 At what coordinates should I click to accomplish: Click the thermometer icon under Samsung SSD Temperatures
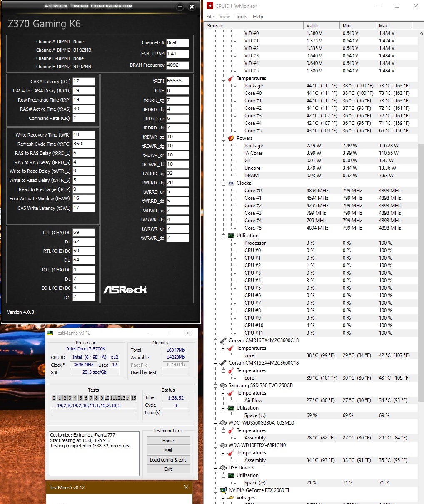coord(231,393)
